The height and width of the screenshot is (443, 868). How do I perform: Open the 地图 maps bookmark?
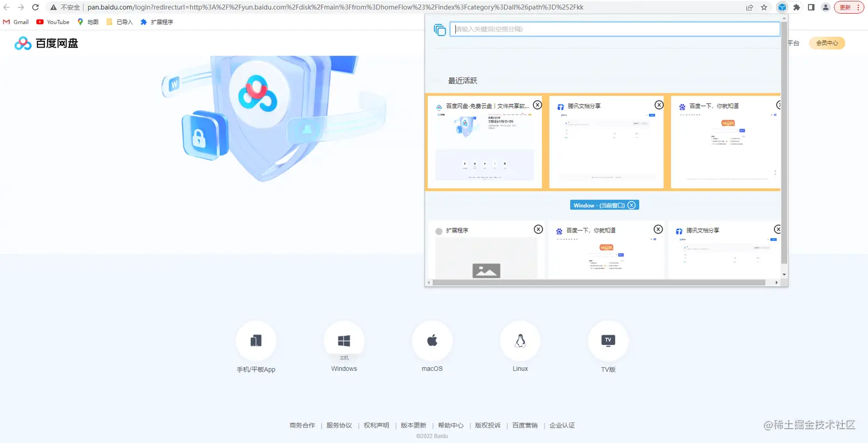88,22
